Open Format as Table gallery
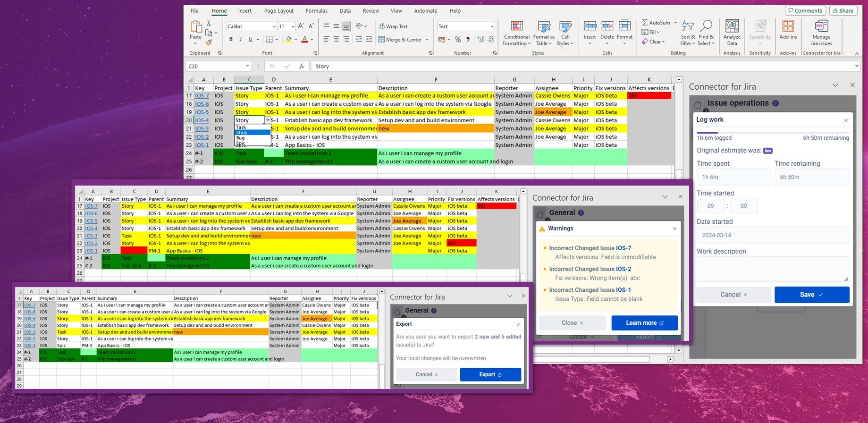Image resolution: width=868 pixels, height=423 pixels. pos(544,33)
